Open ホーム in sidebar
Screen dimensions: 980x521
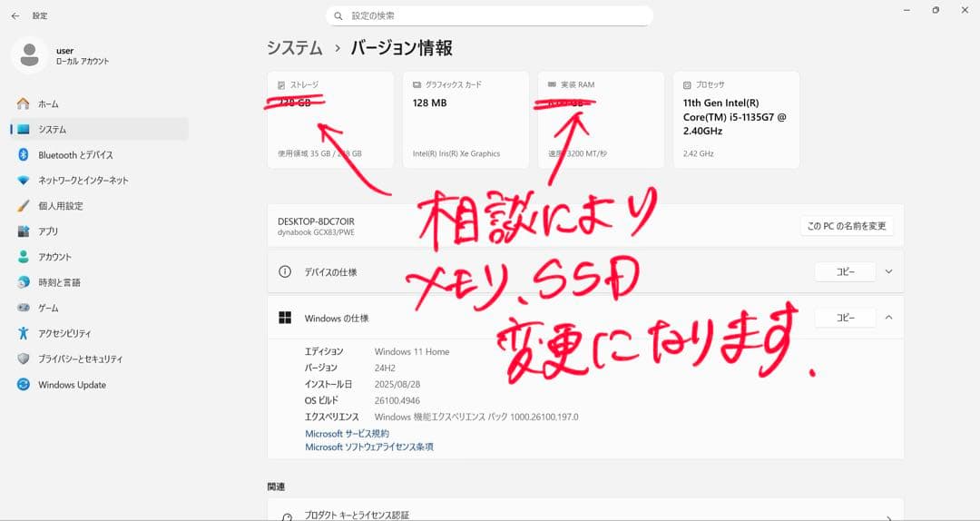click(100, 103)
